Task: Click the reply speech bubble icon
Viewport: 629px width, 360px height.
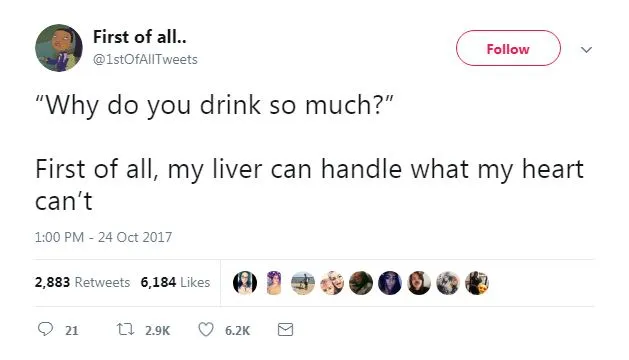Action: [x=45, y=329]
